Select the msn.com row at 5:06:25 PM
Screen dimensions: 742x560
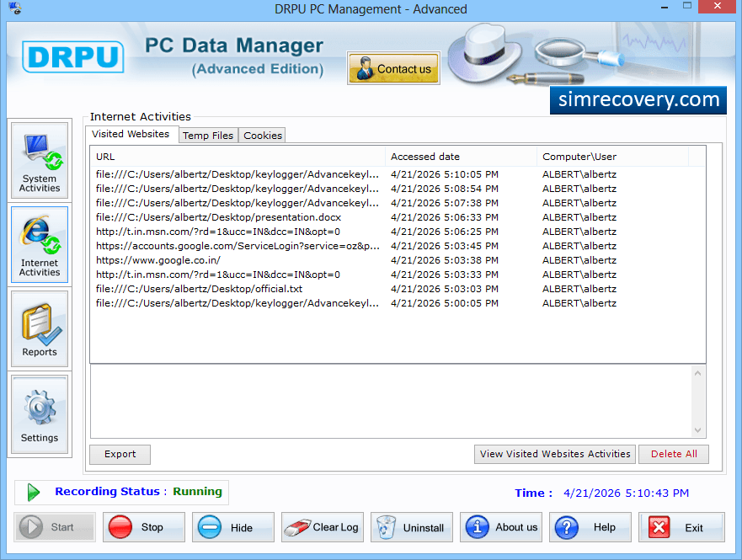(x=398, y=232)
